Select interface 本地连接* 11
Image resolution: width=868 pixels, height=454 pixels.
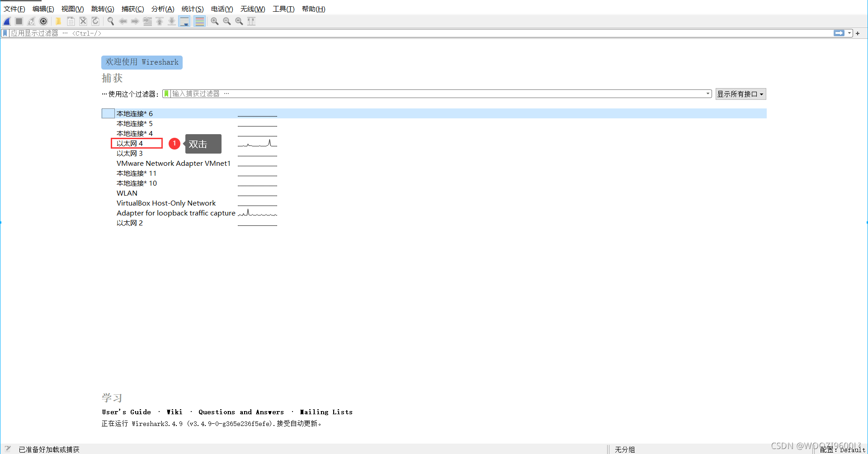tap(137, 173)
